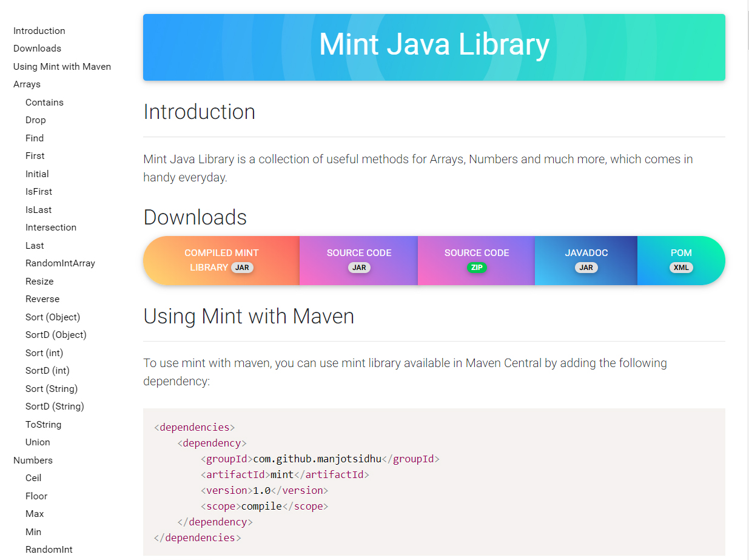The height and width of the screenshot is (560, 749).
Task: Jump to Intersection method
Action: click(51, 228)
